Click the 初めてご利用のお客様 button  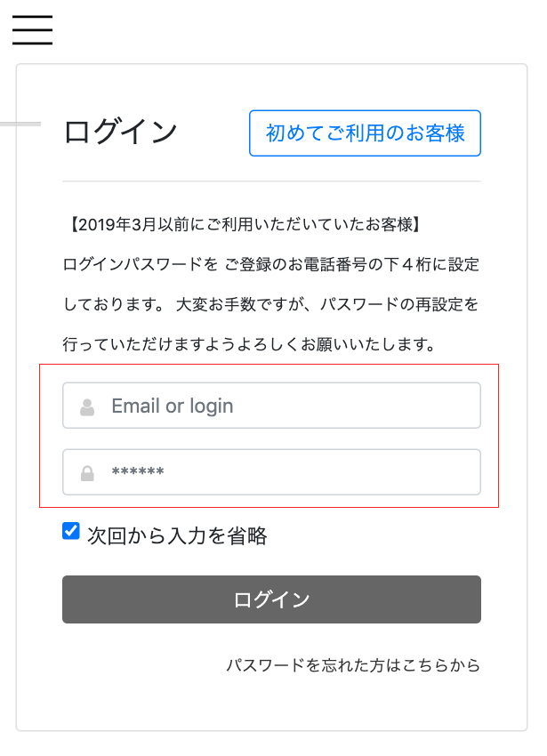365,133
